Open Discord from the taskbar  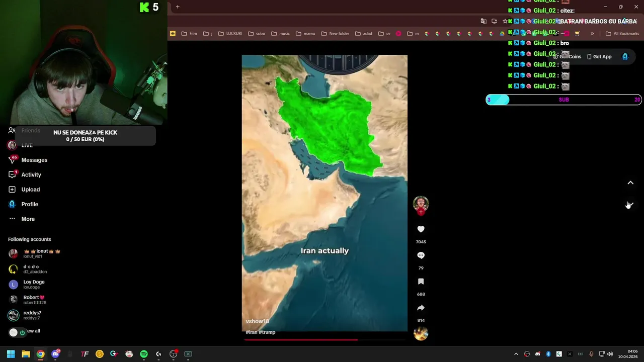tap(55, 354)
